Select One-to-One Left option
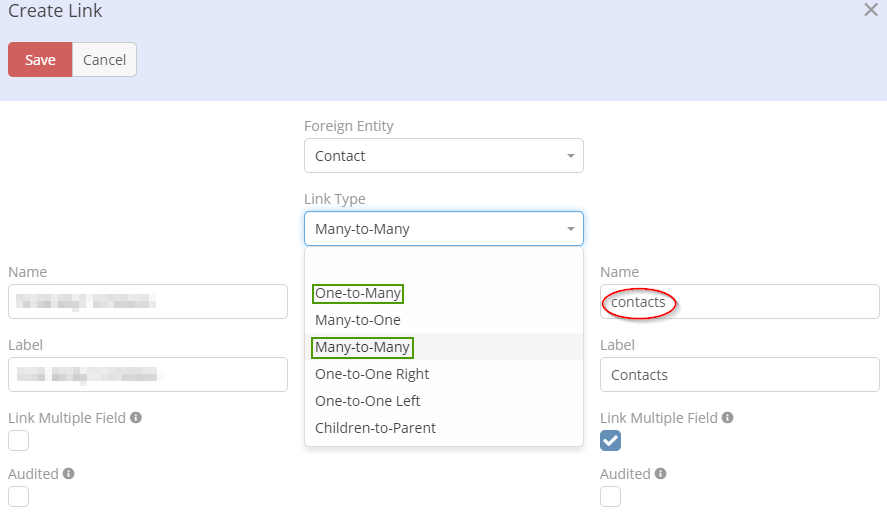Image resolution: width=887 pixels, height=523 pixels. (367, 401)
